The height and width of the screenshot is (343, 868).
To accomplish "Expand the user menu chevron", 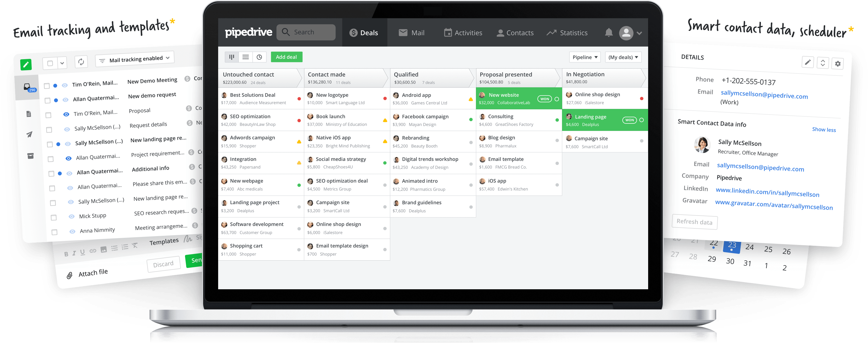I will tap(639, 33).
